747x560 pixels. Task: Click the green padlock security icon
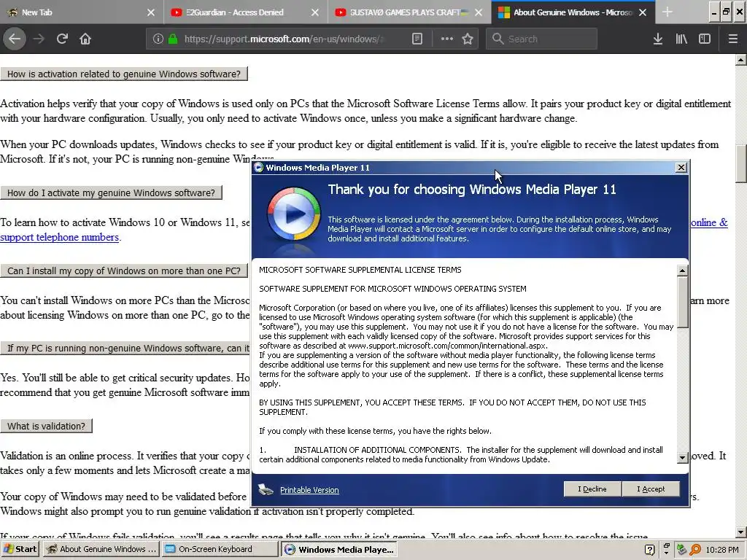tap(173, 39)
